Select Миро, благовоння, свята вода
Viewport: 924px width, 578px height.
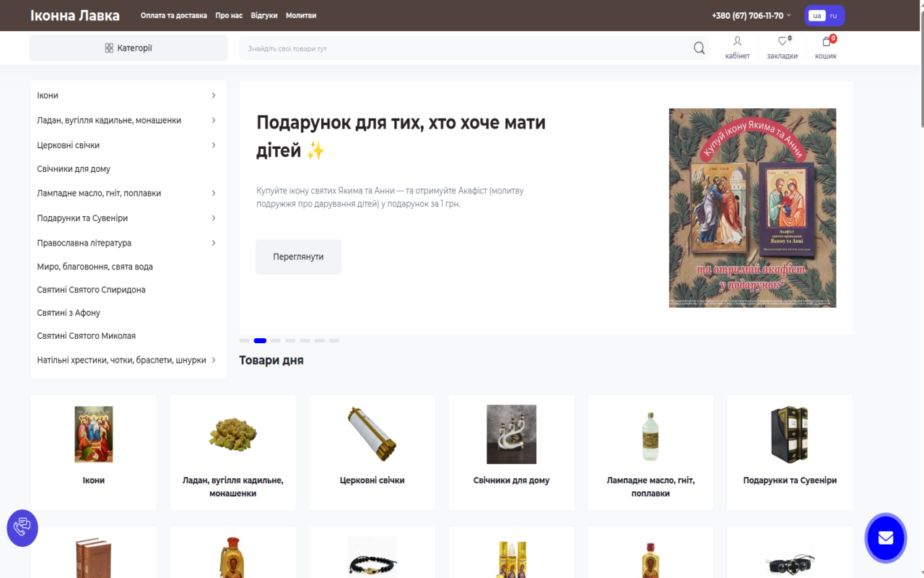pos(95,267)
